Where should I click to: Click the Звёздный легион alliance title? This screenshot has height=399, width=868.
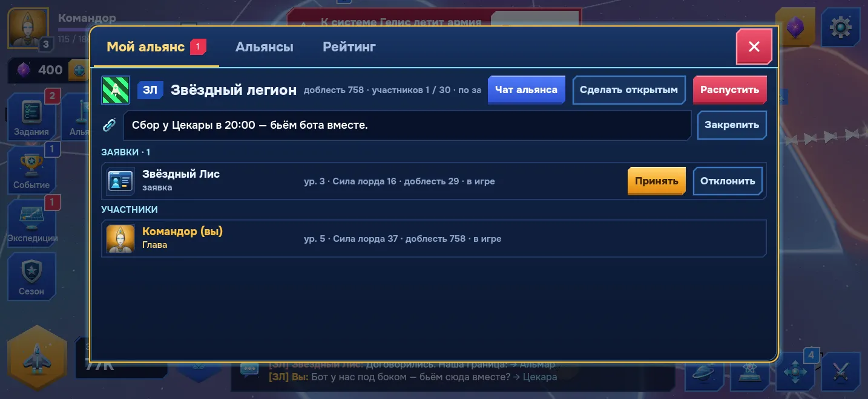(x=234, y=90)
